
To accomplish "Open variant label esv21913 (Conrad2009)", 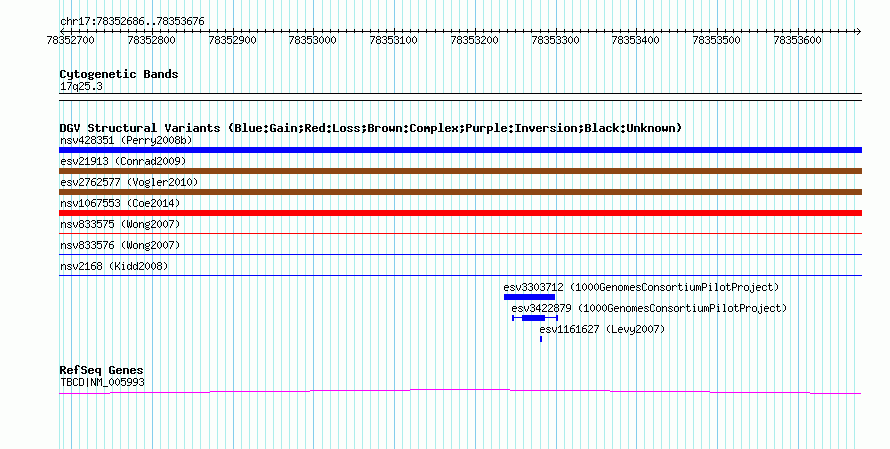I will pyautogui.click(x=123, y=161).
